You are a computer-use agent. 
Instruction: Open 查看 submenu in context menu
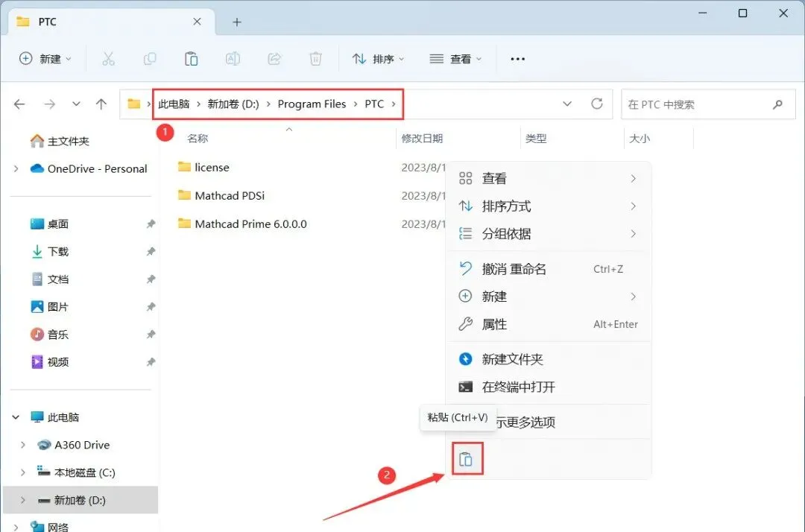click(x=549, y=179)
